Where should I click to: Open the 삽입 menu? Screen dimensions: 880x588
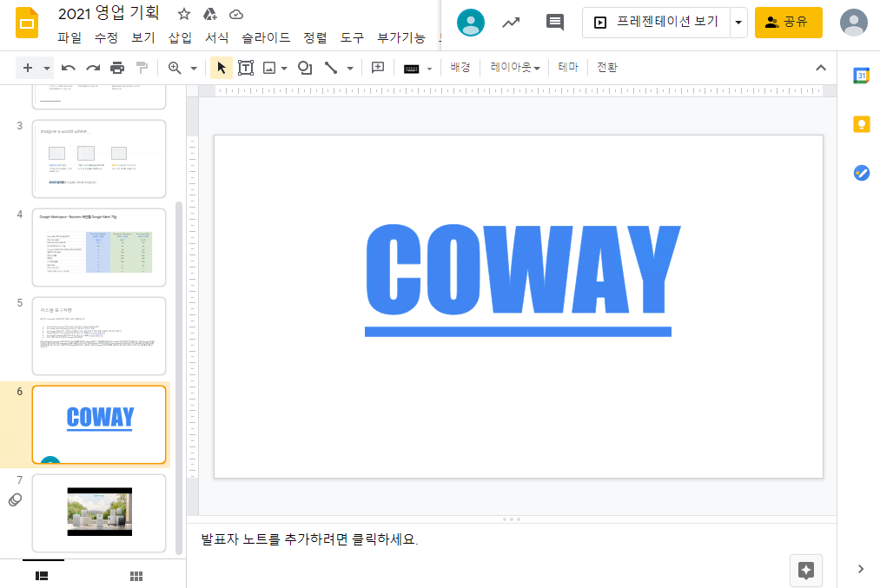[x=180, y=37]
